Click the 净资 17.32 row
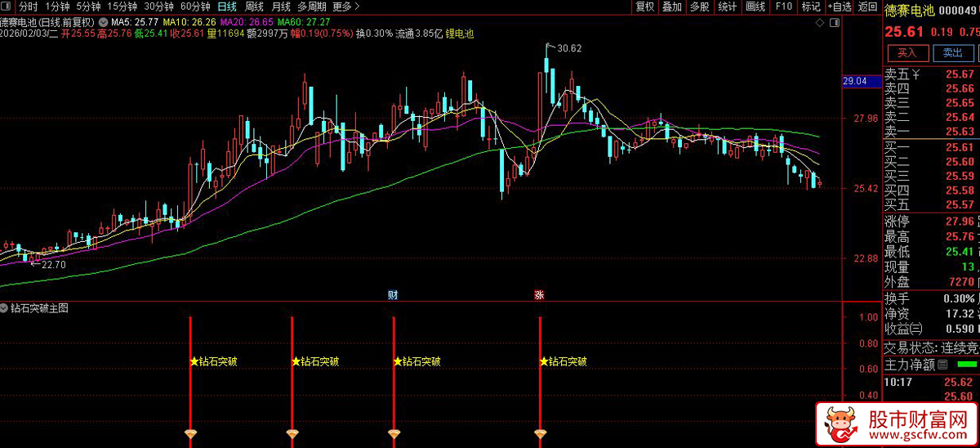980x448 pixels. pos(931,313)
